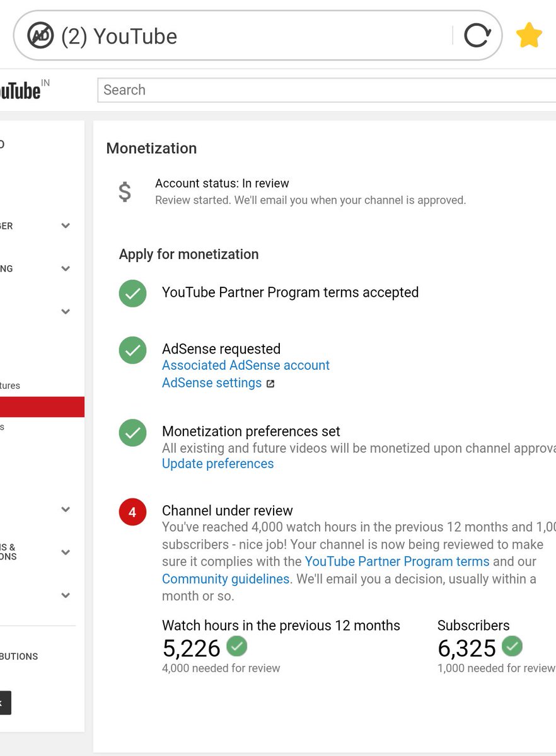Open sidebar item 'BUTIONS'
Screen dimensions: 556x756
click(x=19, y=656)
